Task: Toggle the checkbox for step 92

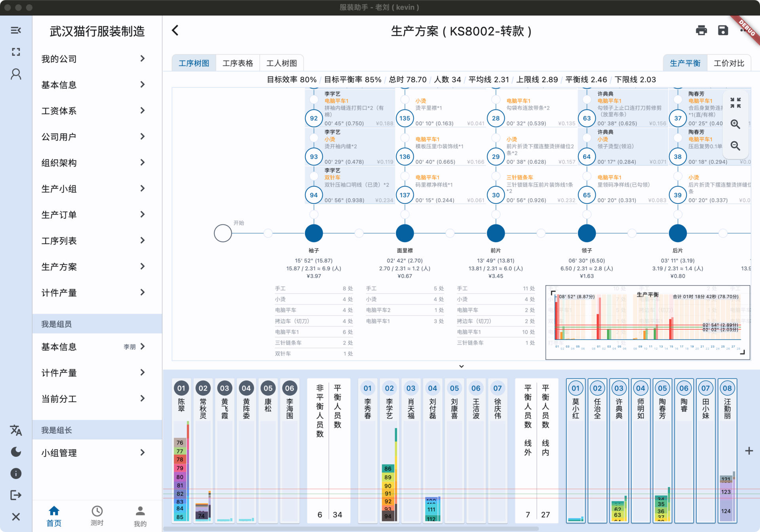Action: (x=314, y=99)
